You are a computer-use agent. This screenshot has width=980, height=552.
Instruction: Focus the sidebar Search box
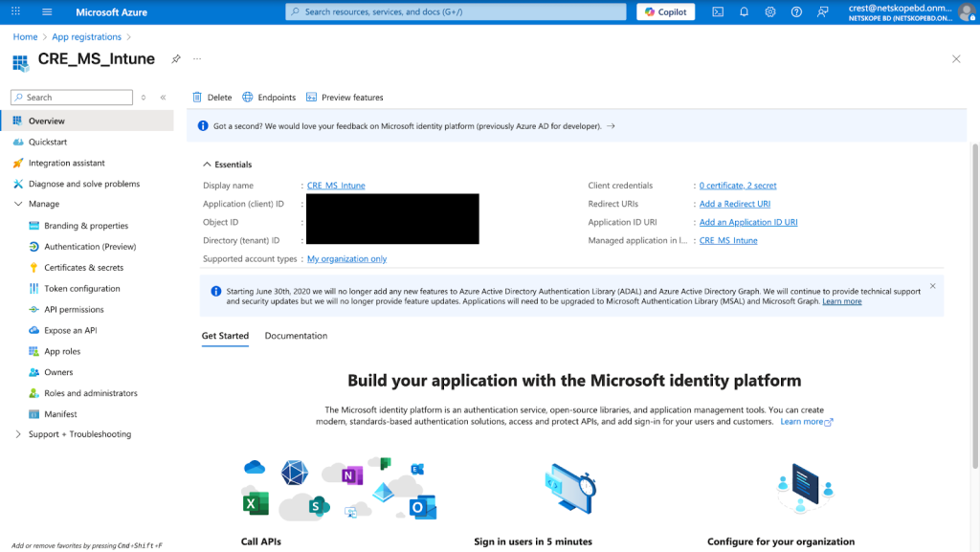(72, 98)
